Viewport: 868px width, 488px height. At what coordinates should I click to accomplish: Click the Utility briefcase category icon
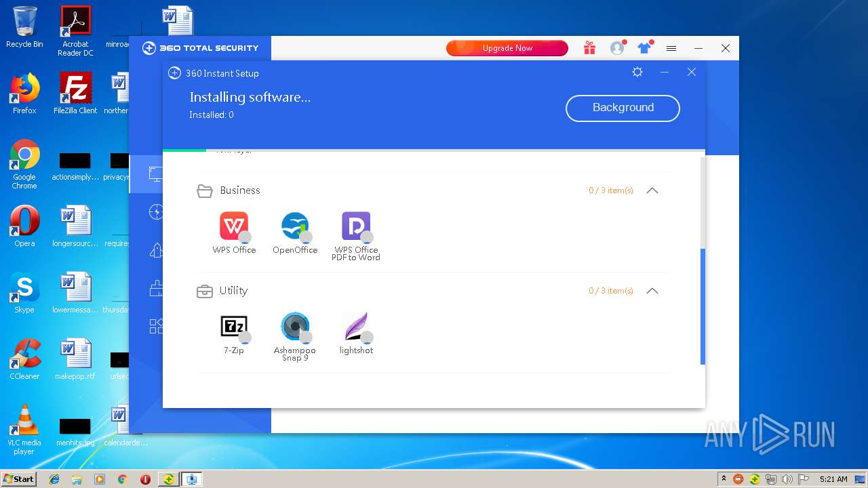(x=204, y=291)
